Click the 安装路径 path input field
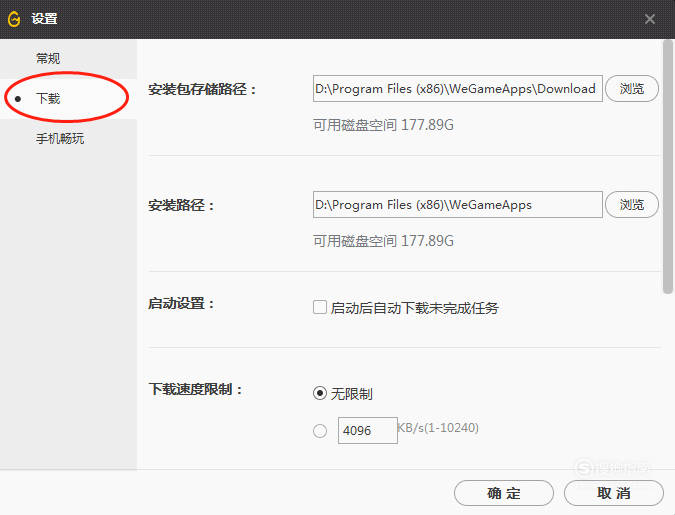Screen dimensions: 675x515 tap(458, 205)
